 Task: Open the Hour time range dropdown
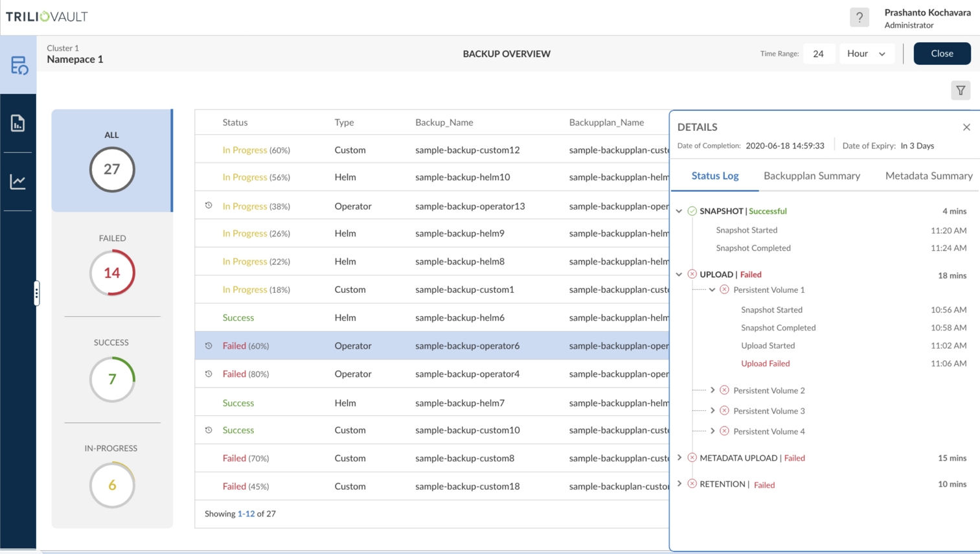click(x=866, y=54)
